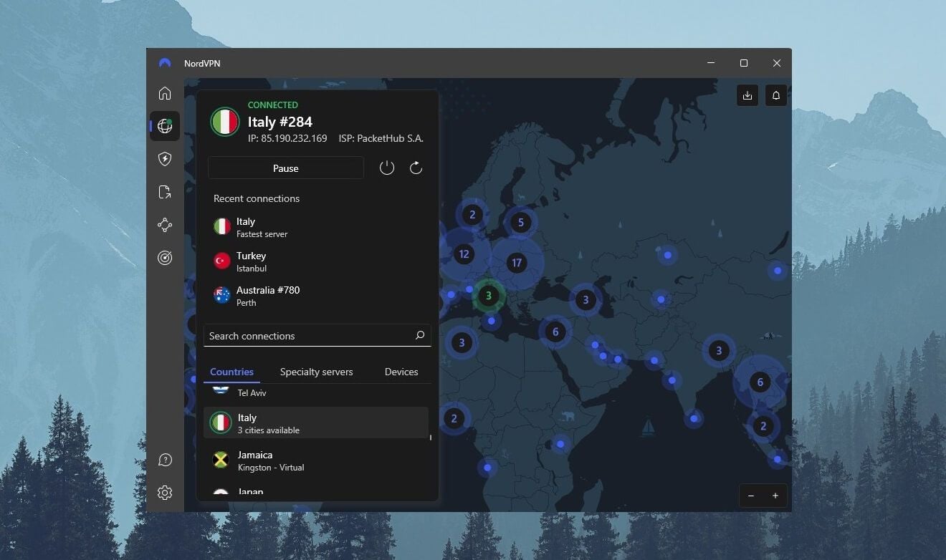Screen dimensions: 946x560
Task: Zoom out the map with minus button
Action: pos(751,496)
